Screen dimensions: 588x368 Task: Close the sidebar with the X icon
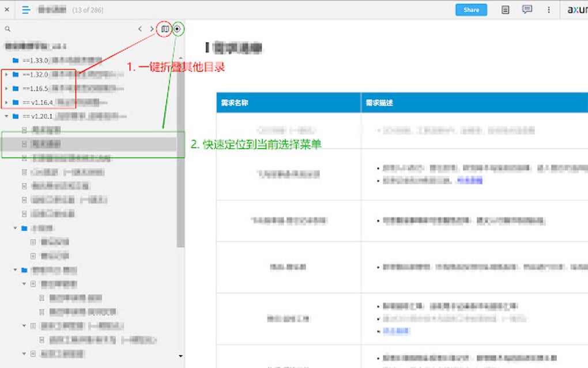pyautogui.click(x=6, y=9)
